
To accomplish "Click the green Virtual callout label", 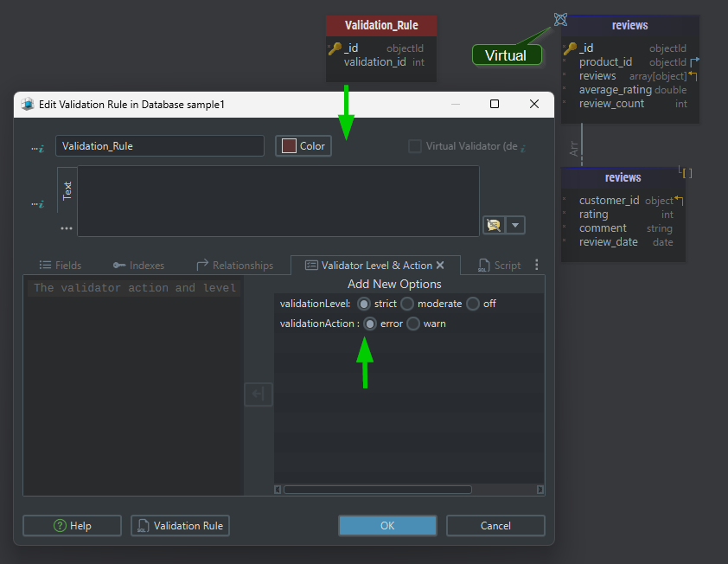I will 507,55.
